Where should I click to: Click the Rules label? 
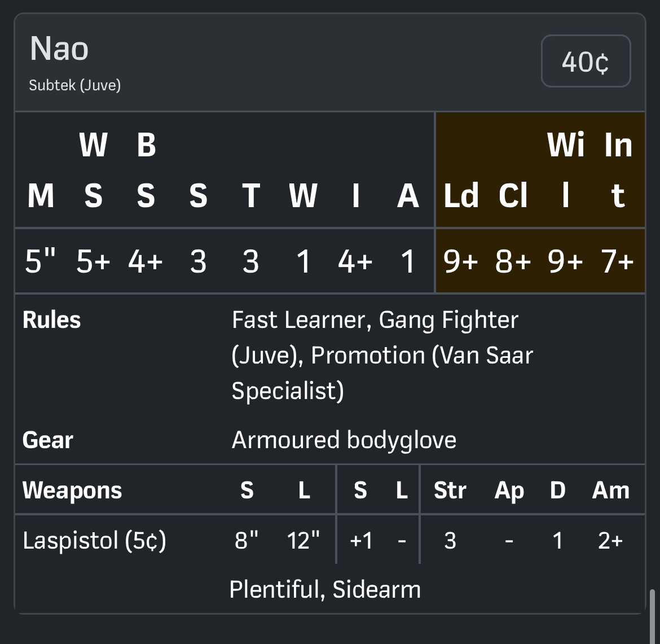(x=52, y=320)
